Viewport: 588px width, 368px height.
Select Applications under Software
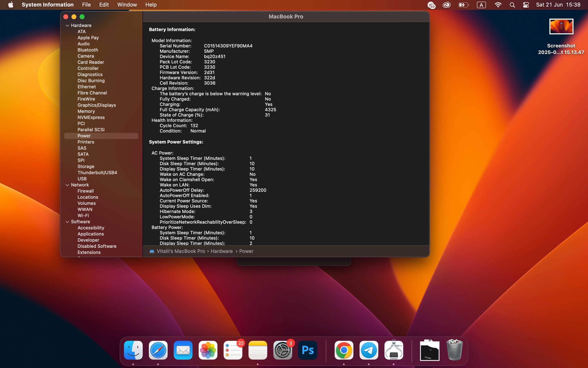91,234
